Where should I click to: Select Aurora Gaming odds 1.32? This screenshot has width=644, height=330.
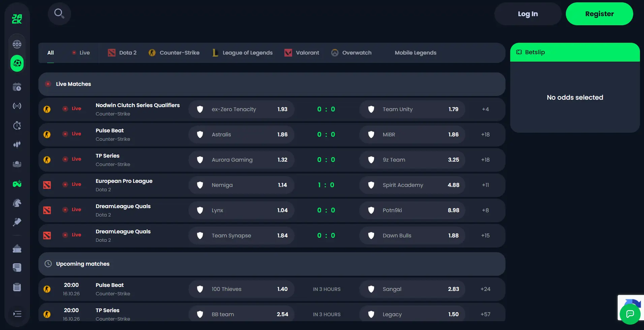click(241, 160)
